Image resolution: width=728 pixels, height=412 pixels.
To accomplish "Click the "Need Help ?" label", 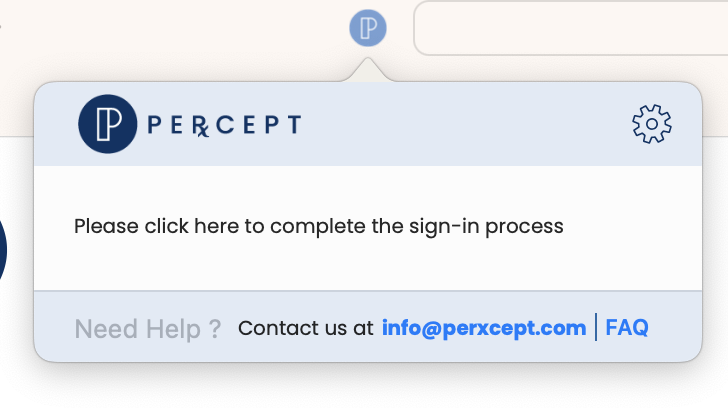I will pyautogui.click(x=148, y=329).
